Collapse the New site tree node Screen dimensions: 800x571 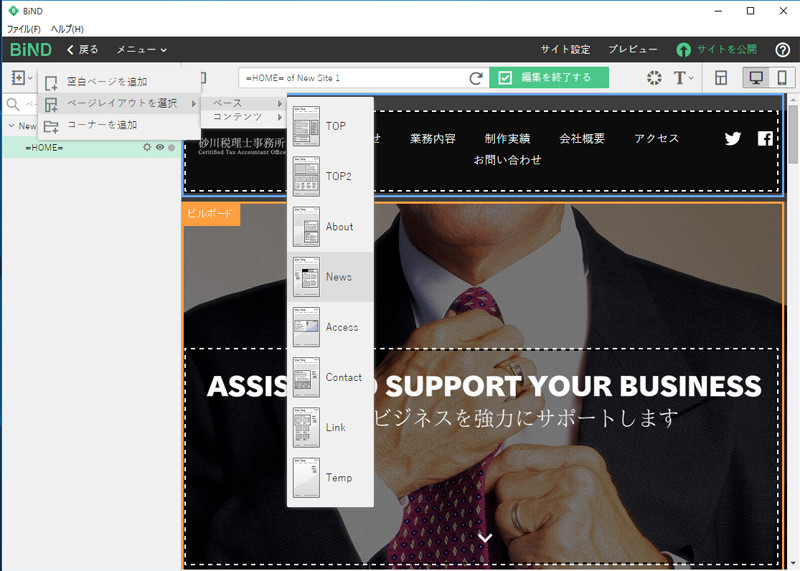[11, 126]
